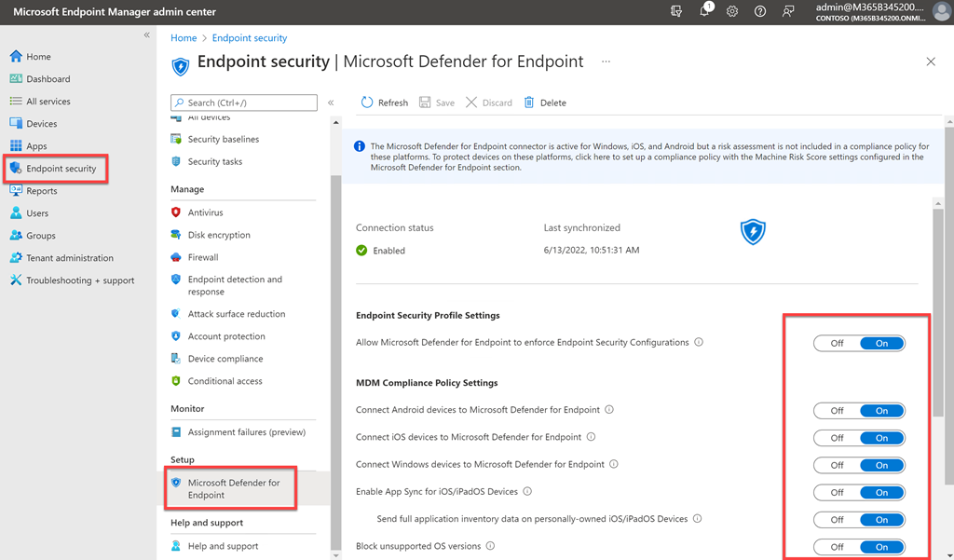Screen dimensions: 954x560
Task: Collapse the Endpoint security resource menu
Action: (331, 102)
